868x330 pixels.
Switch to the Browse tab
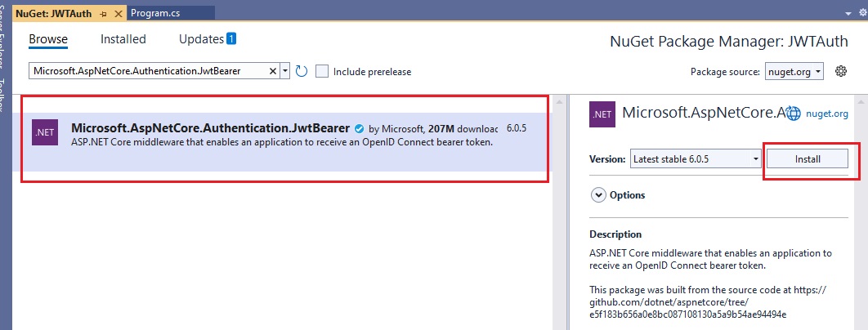coord(48,39)
